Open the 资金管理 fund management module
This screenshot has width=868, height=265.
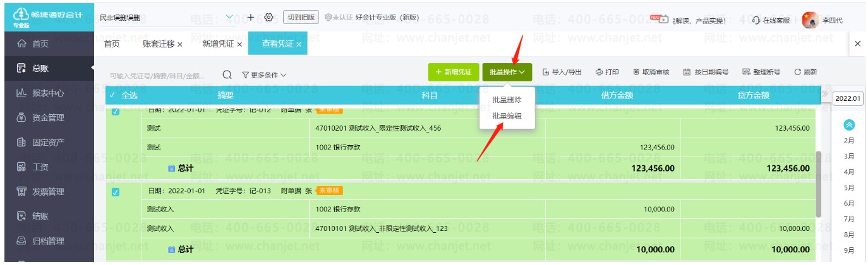click(47, 117)
